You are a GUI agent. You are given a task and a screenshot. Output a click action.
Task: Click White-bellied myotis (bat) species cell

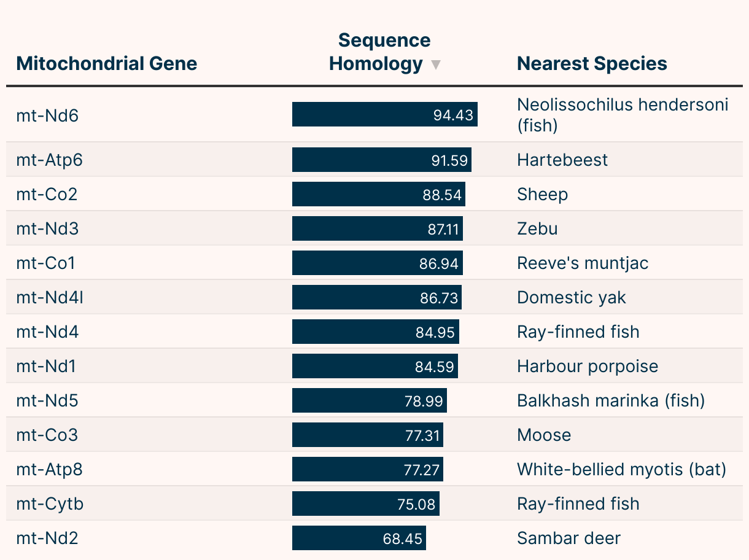click(x=621, y=470)
